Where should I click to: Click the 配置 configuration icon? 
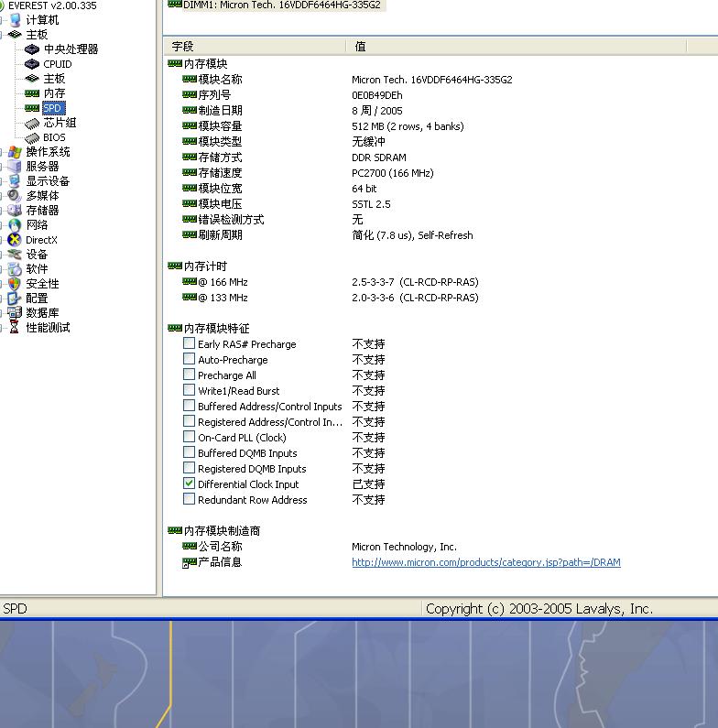15,299
